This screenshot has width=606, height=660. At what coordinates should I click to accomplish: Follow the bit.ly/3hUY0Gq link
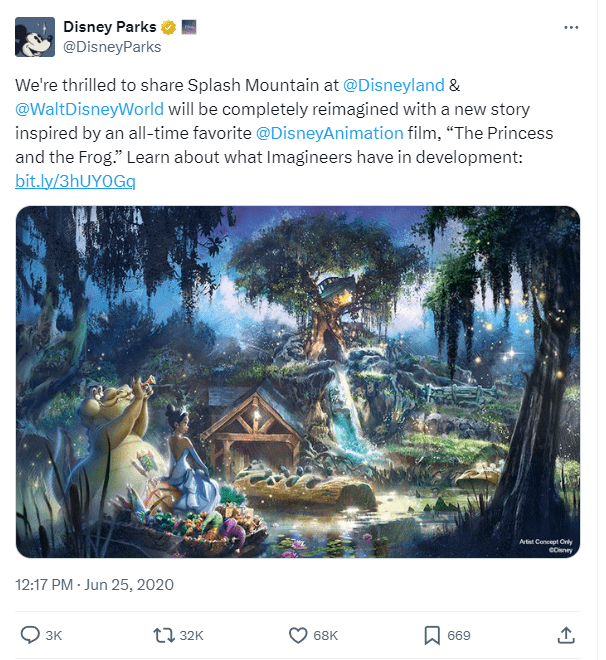pos(75,181)
